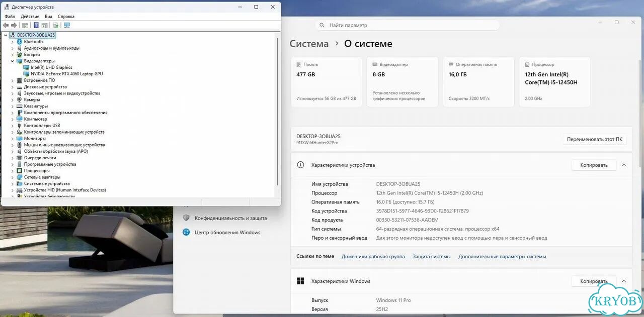The width and height of the screenshot is (644, 317).
Task: Expand the Мониторы category
Action: point(13,138)
